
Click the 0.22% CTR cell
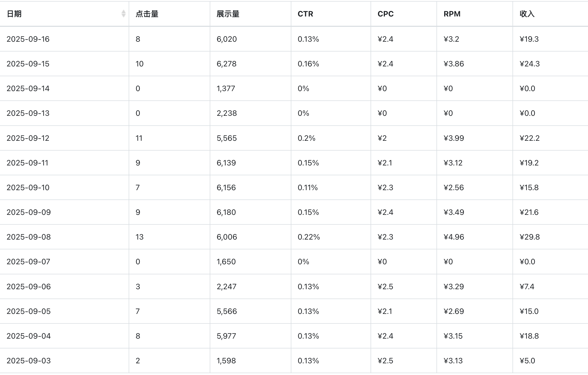click(x=309, y=237)
